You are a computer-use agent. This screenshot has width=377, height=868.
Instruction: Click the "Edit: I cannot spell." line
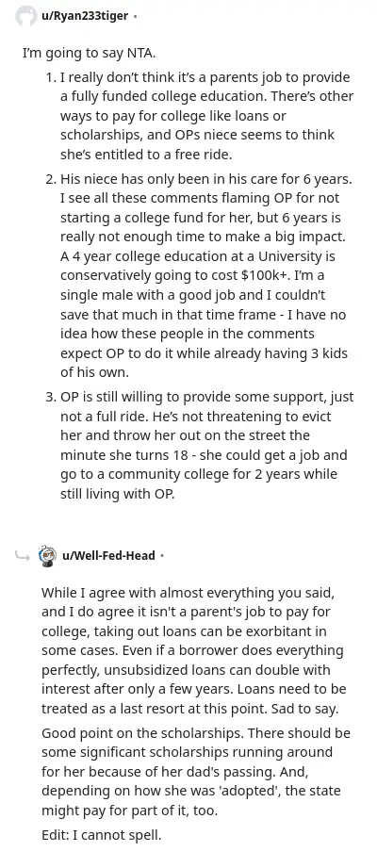[101, 835]
